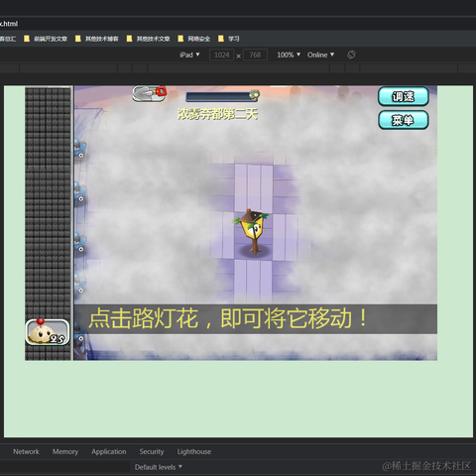Image resolution: width=476 pixels, height=476 pixels.
Task: Click the viewport width field 1024
Action: (221, 55)
